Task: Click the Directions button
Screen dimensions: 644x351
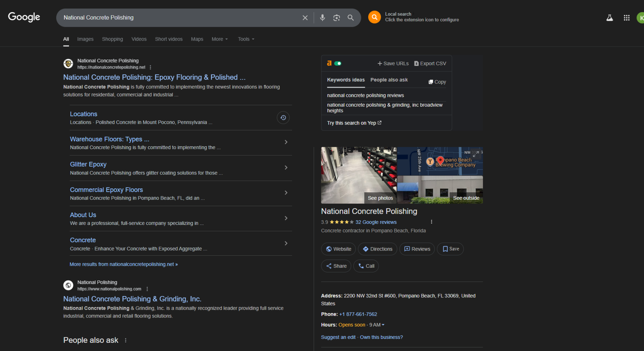Action: point(377,249)
